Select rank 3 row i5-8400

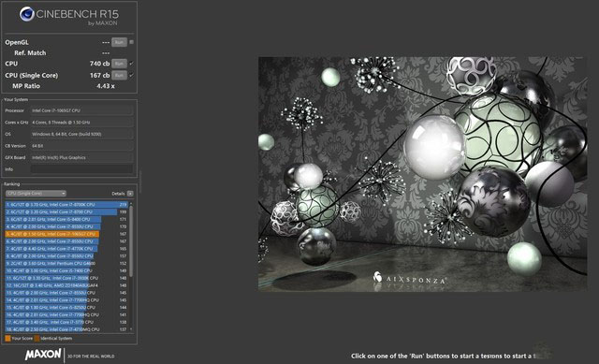point(66,219)
